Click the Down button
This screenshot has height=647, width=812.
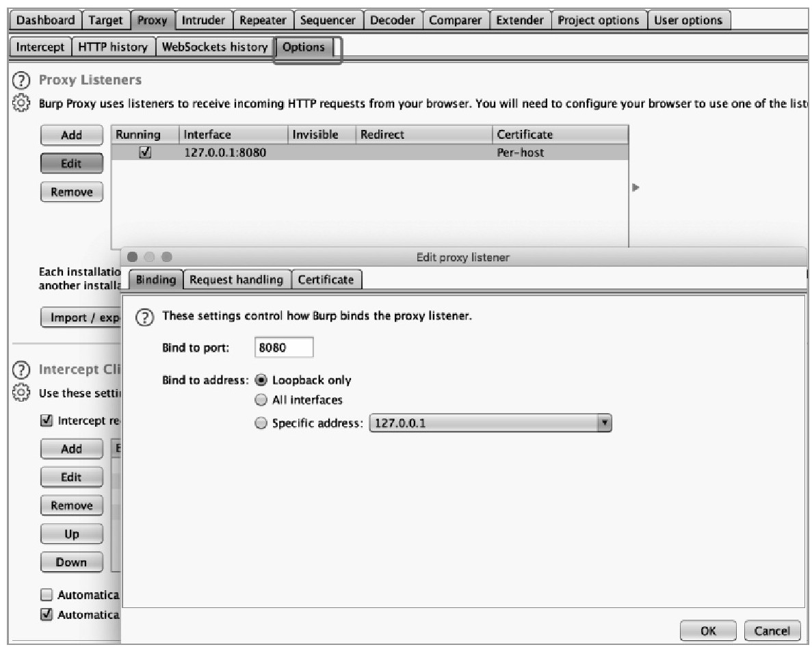[x=71, y=563]
